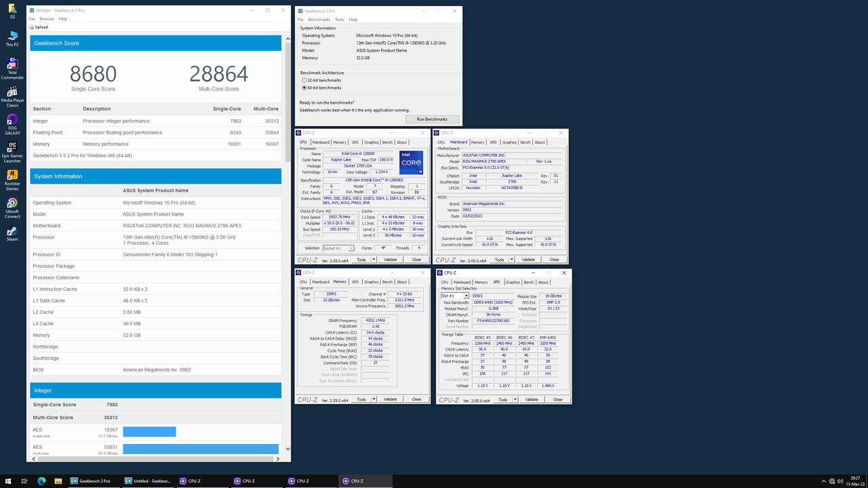Expand Tools arrow in CPU-Z Mainboard window
Viewport: 868px width, 488px height.
[511, 260]
